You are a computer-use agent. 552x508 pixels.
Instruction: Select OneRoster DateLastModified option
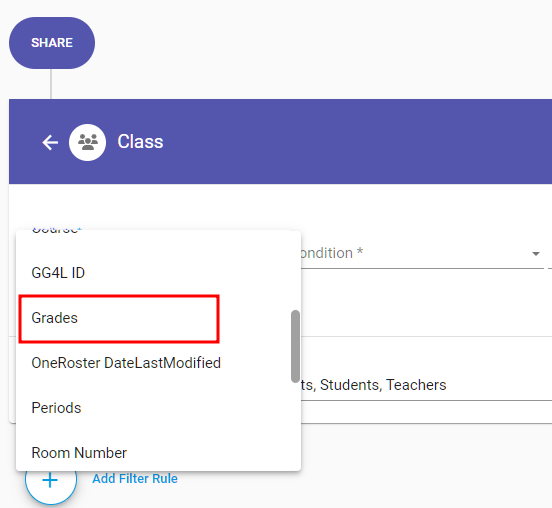coord(158,363)
